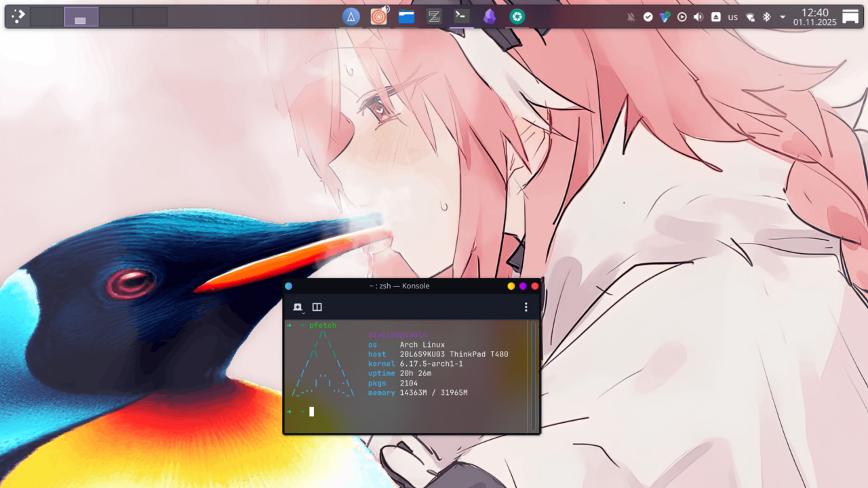Open the orange concentric-circles browser icon
The image size is (868, 488).
(x=378, y=17)
